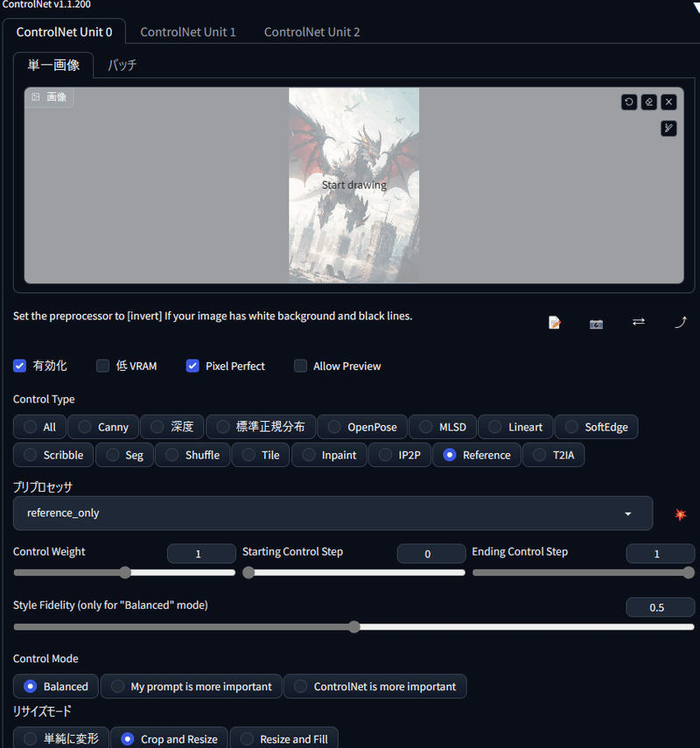
Task: Enable webcam capture via the camera icon
Action: (596, 324)
